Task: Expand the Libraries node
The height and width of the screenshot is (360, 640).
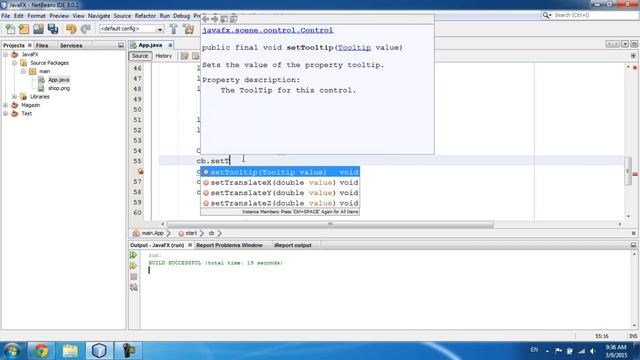Action: tap(15, 97)
